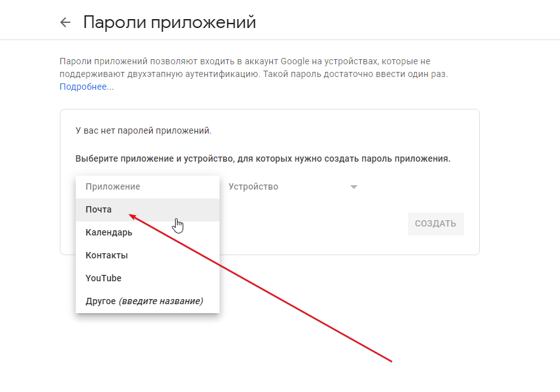Select YouTube in the app dropdown
Image resolution: width=560 pixels, height=392 pixels.
[148, 278]
